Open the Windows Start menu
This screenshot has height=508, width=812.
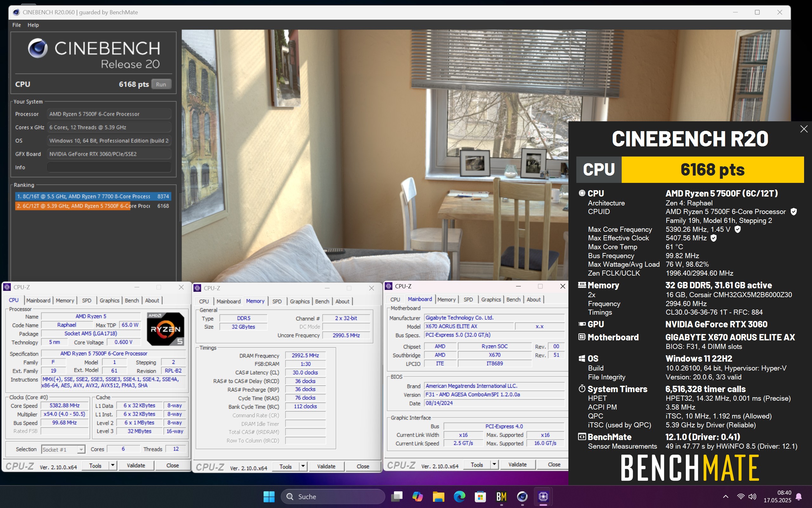[x=269, y=496]
